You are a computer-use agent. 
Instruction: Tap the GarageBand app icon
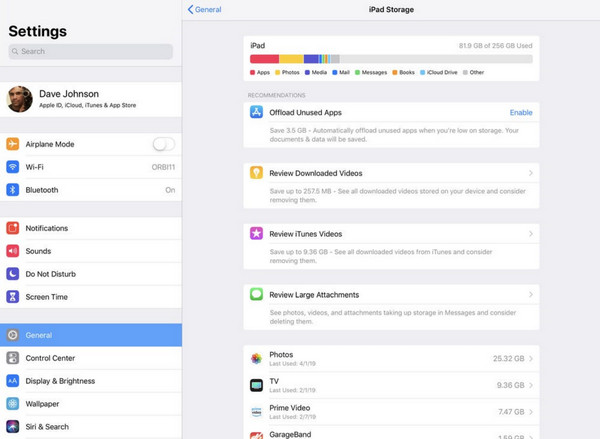(x=256, y=435)
